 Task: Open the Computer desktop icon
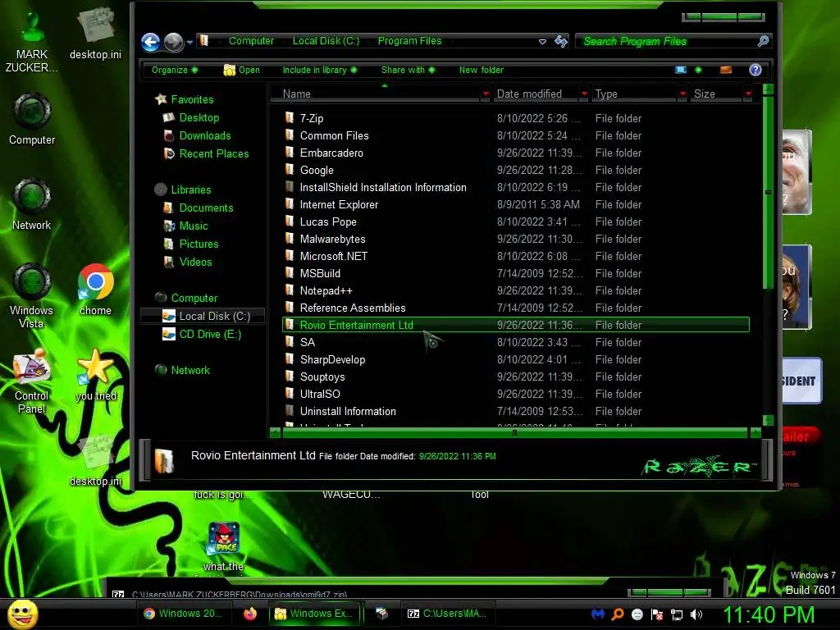(32, 119)
